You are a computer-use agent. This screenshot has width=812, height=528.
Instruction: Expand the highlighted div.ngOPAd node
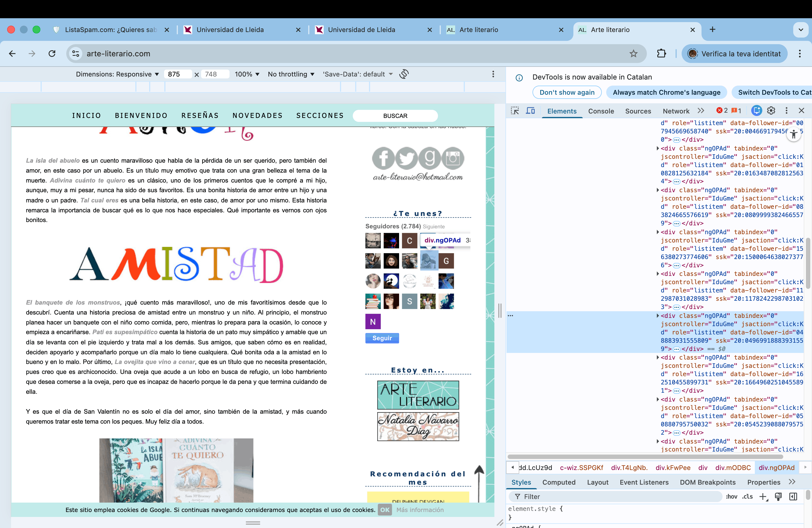pyautogui.click(x=658, y=316)
